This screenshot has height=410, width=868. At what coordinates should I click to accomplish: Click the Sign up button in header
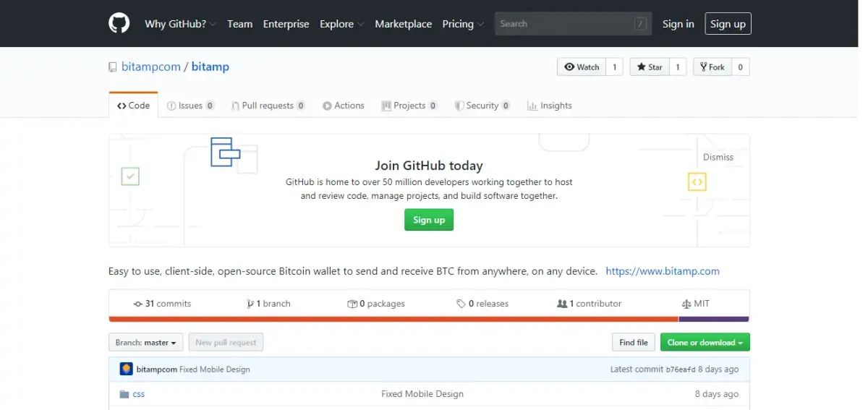(x=728, y=24)
